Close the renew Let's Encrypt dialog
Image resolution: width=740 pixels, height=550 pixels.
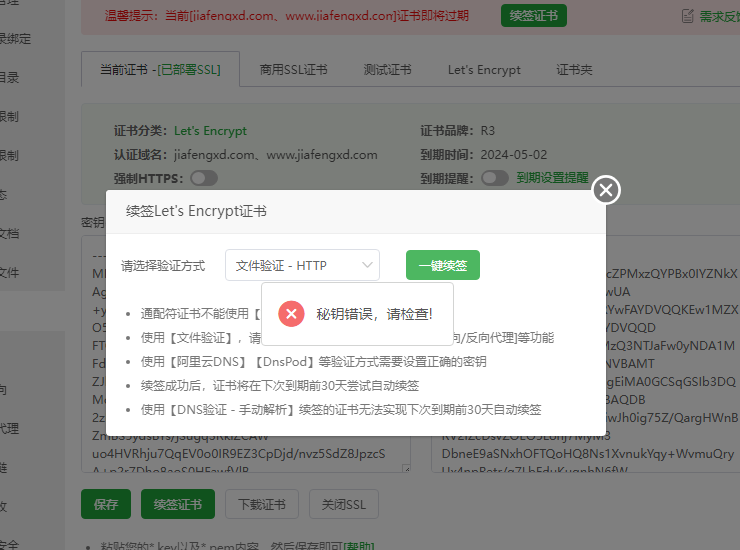click(606, 190)
